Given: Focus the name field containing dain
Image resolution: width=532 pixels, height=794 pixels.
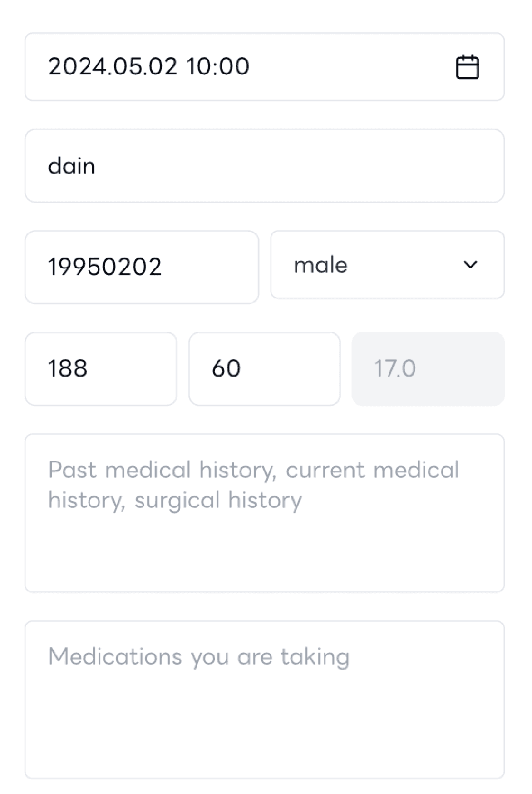Looking at the screenshot, I should tap(264, 166).
